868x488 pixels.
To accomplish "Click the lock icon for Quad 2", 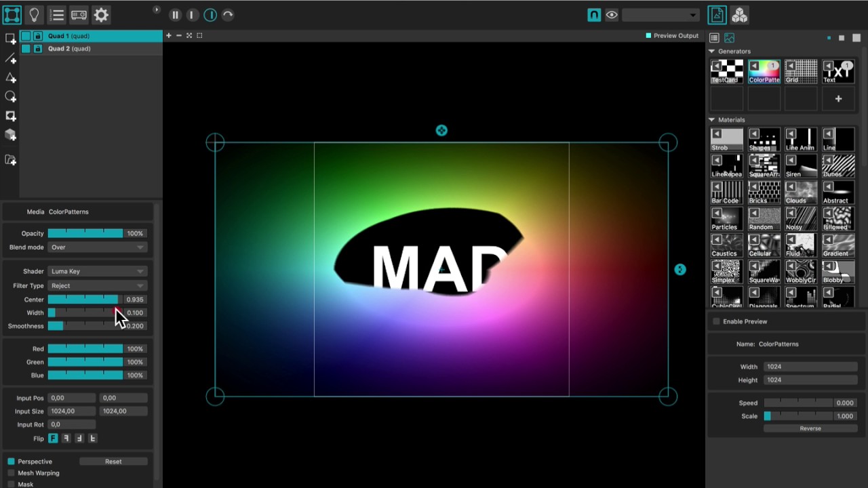I will pyautogui.click(x=38, y=49).
